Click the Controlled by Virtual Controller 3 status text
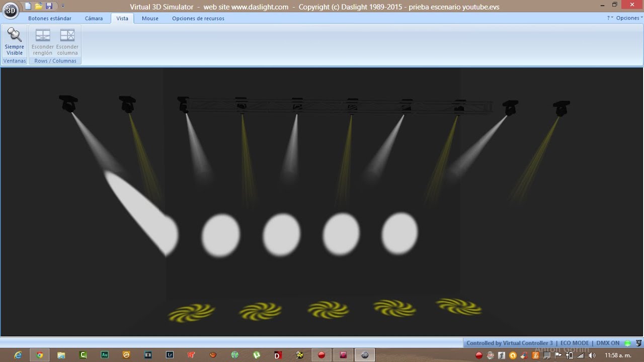 coord(509,343)
